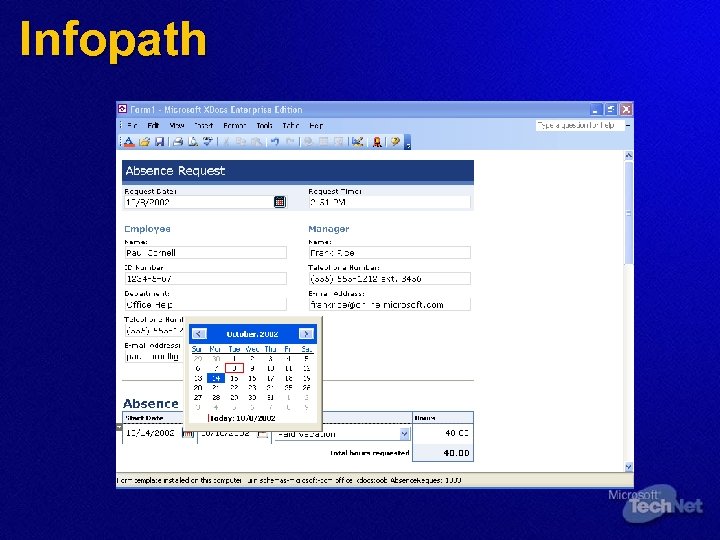This screenshot has width=720, height=540.
Task: Click the Start Date calendar picker icon
Action: (x=188, y=433)
